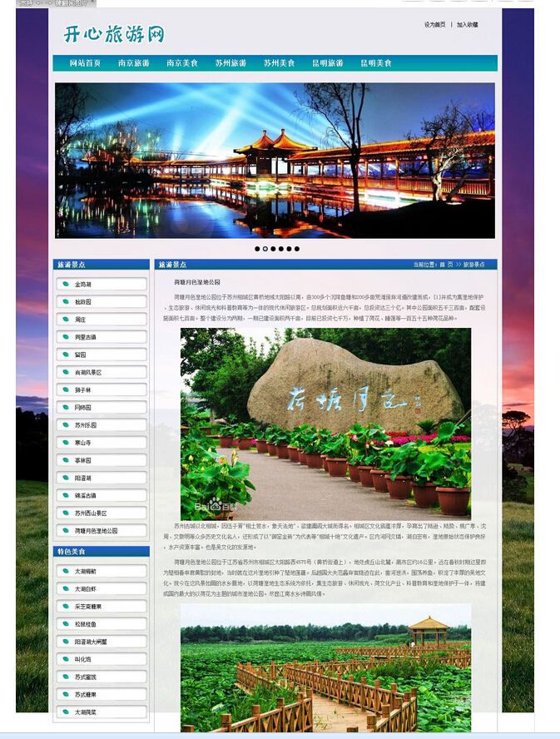This screenshot has width=560, height=739.
Task: Go to 昆明美食 navigation item
Action: (376, 63)
